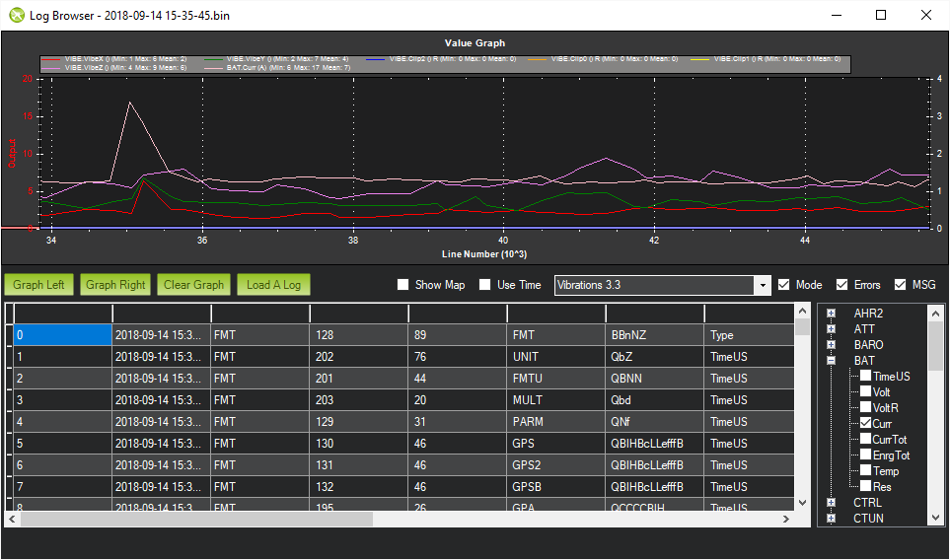This screenshot has height=560, width=950.
Task: Check the BAT CurrTot checkbox
Action: click(866, 439)
